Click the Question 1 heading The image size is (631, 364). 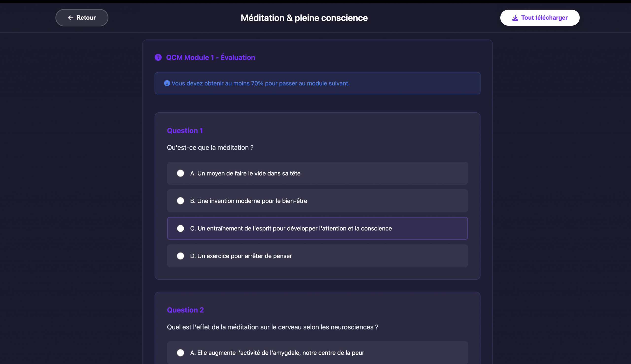pyautogui.click(x=185, y=130)
